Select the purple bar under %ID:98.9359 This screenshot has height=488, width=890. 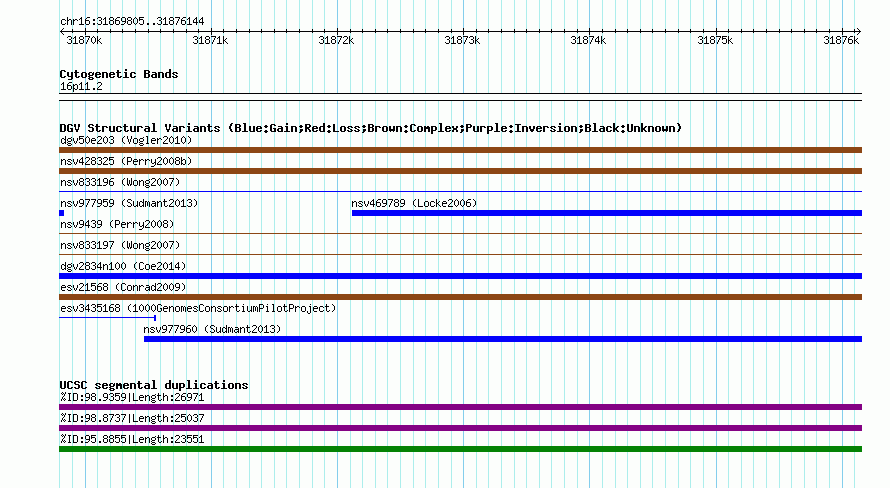tap(460, 407)
